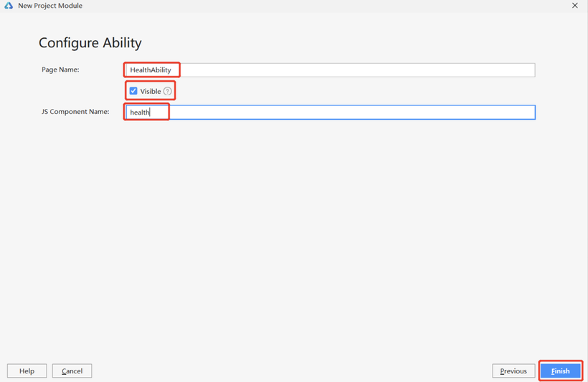Click empty space between Cancel and Previous
This screenshot has width=588, height=382.
292,371
